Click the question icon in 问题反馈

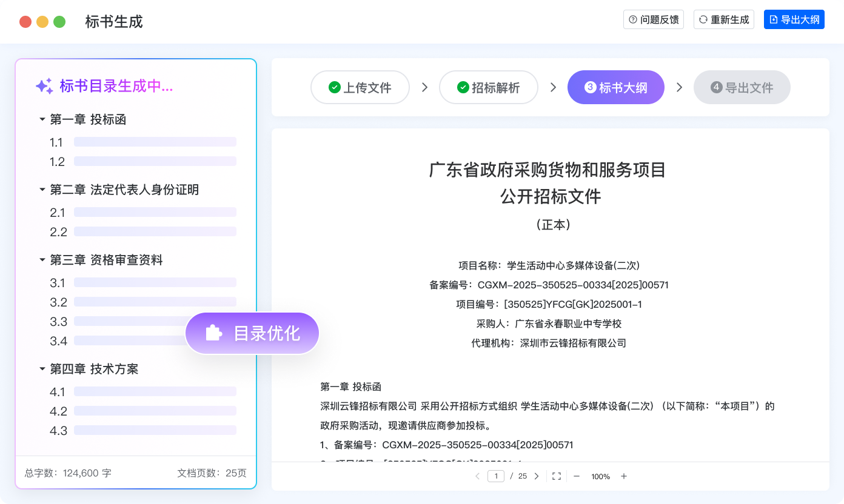[x=633, y=19]
